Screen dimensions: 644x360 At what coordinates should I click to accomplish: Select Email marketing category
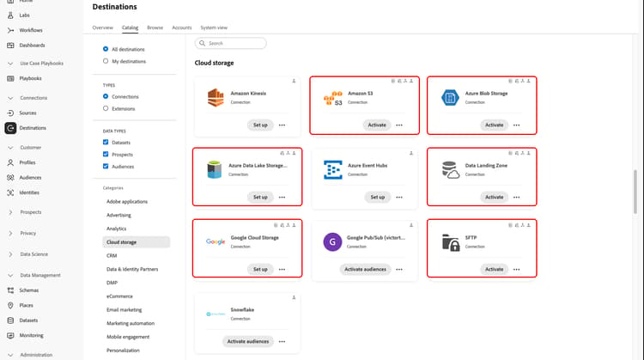point(124,310)
